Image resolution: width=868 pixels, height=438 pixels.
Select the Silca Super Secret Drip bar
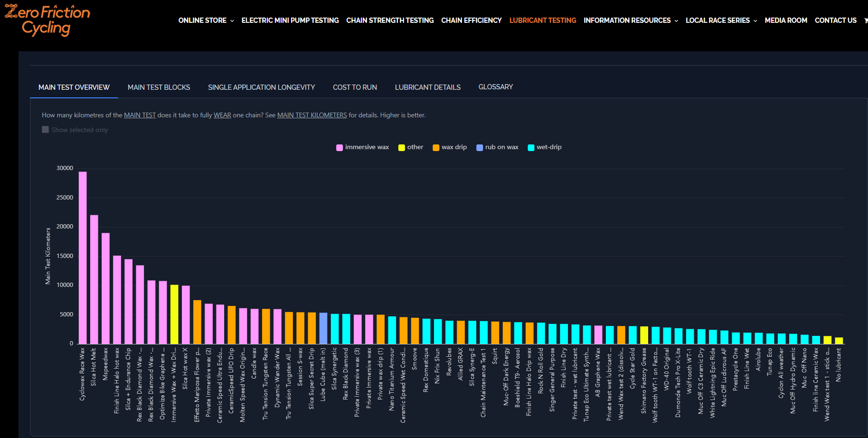(311, 328)
